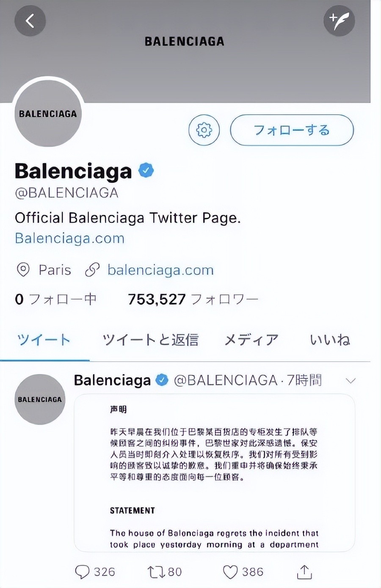Open the profile settings gear icon
This screenshot has height=588, width=381.
point(204,130)
